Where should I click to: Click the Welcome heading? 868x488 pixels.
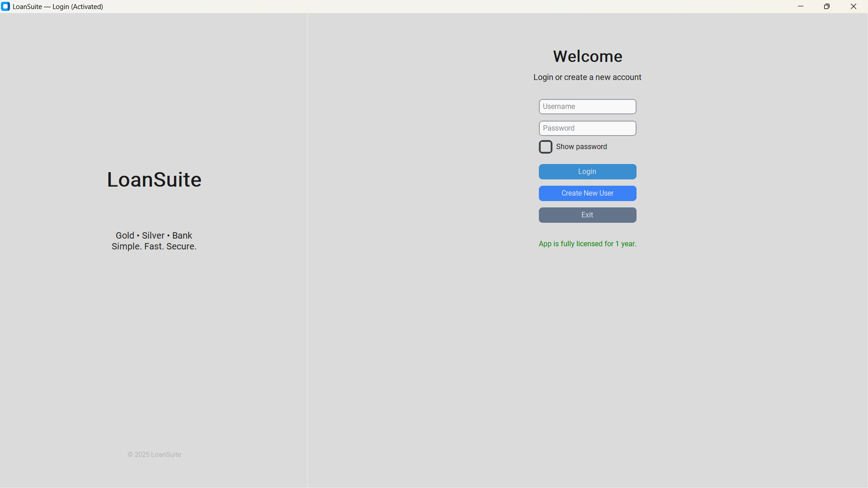[x=587, y=56]
